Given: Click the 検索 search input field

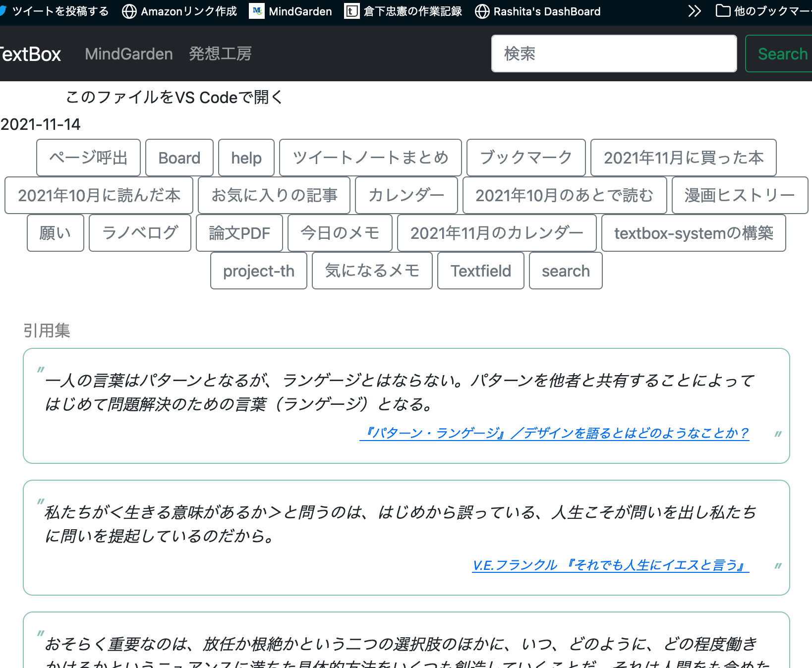Looking at the screenshot, I should [614, 54].
